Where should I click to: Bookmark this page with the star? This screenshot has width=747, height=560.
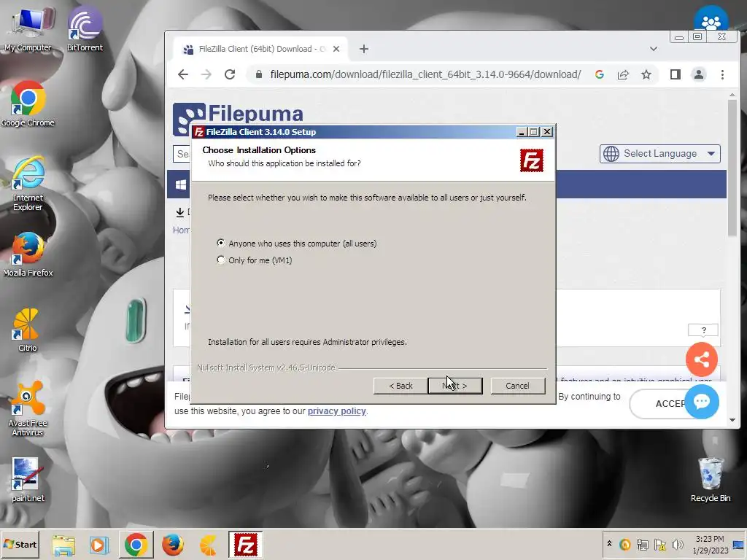[x=646, y=74]
